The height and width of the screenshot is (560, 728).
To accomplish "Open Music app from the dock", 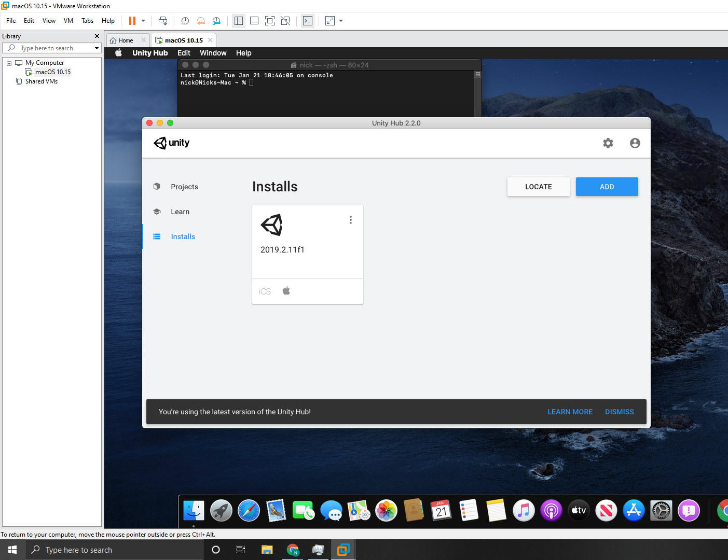I will [524, 511].
